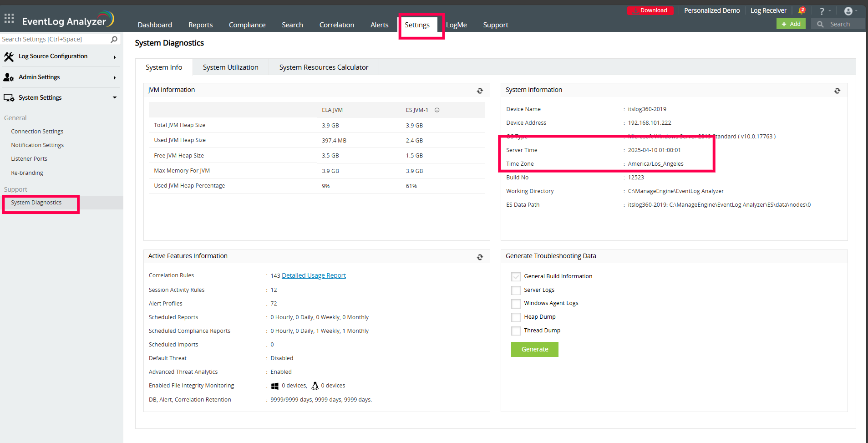Open the notifications bell icon
The height and width of the screenshot is (443, 868).
coord(802,10)
